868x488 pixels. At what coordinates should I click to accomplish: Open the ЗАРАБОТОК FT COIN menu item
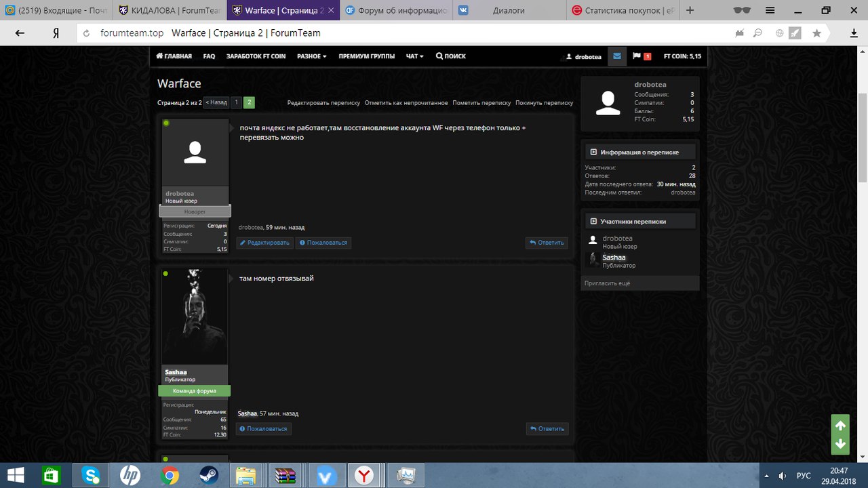[256, 56]
